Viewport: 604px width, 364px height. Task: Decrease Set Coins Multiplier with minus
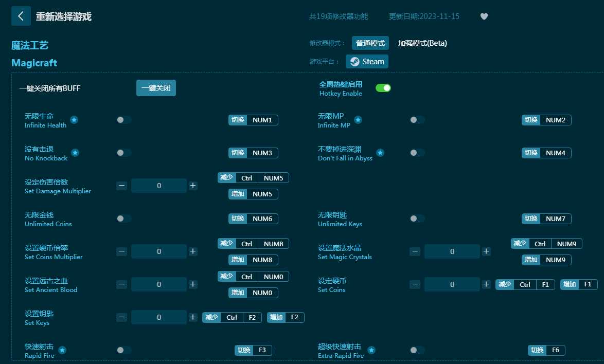[122, 251]
